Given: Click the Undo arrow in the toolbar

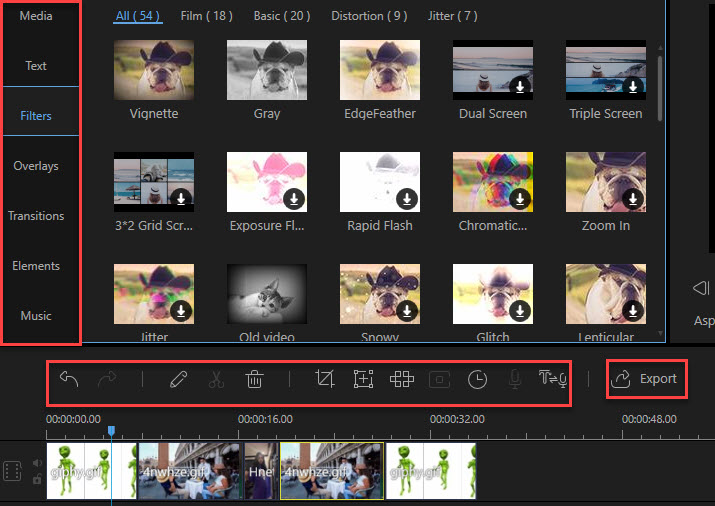Looking at the screenshot, I should [x=68, y=379].
